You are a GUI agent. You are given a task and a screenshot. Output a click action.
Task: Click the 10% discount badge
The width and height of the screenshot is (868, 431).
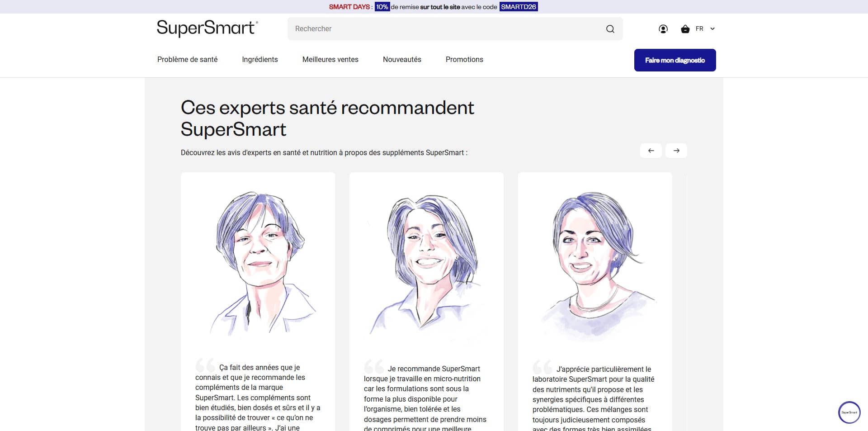coord(382,7)
